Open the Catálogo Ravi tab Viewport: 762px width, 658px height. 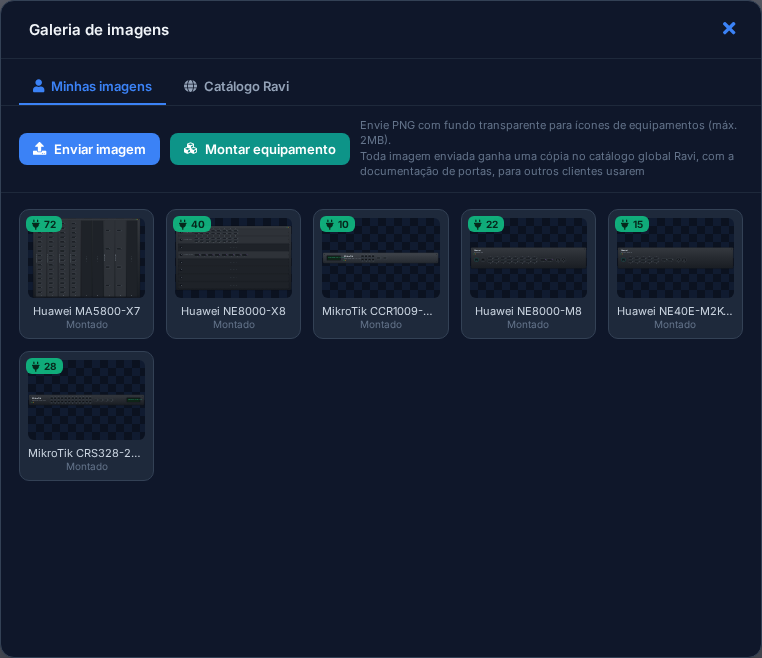click(236, 87)
